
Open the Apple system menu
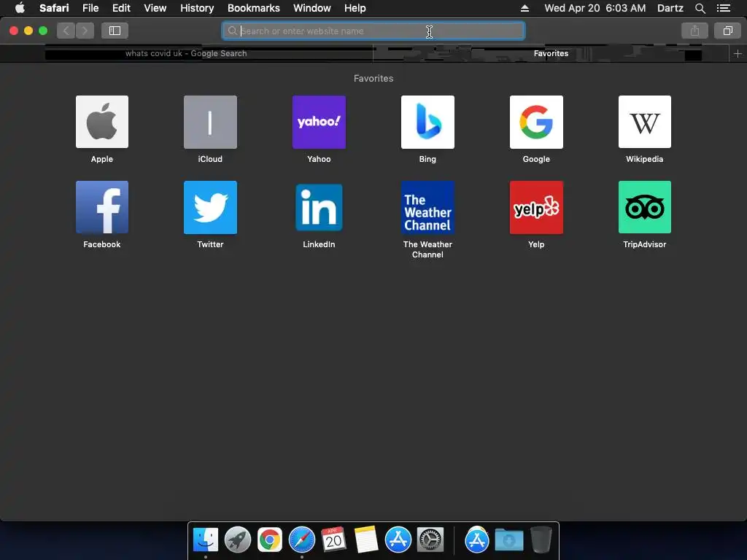pos(20,8)
